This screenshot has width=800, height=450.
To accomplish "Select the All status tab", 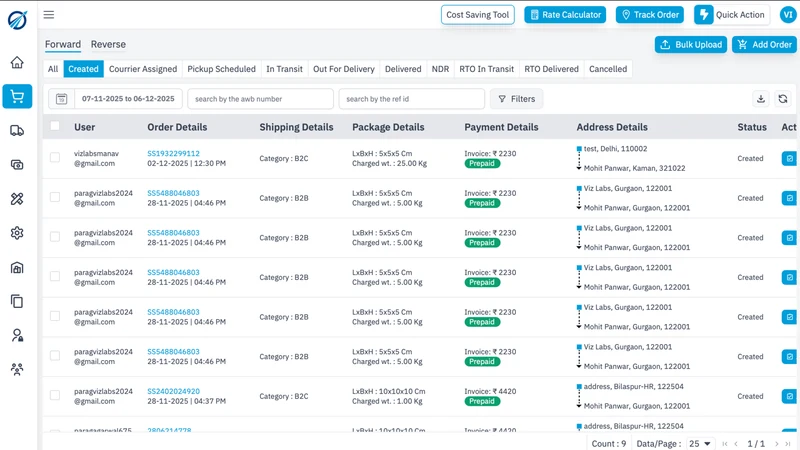I will [53, 69].
